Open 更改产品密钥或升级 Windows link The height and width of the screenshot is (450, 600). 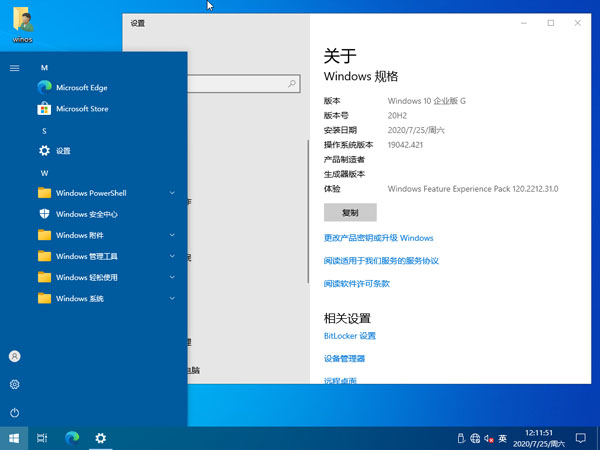coord(378,238)
